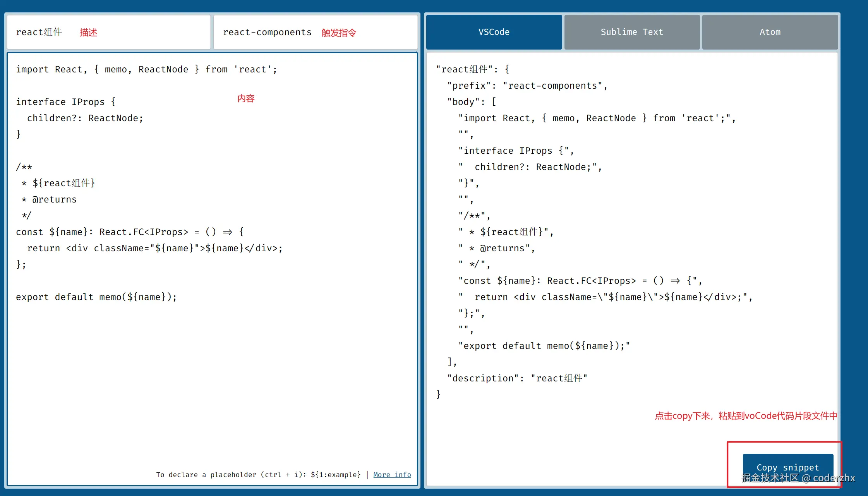Viewport: 868px width, 496px height.
Task: Click the interface IProps line in snippet editor
Action: click(x=66, y=102)
